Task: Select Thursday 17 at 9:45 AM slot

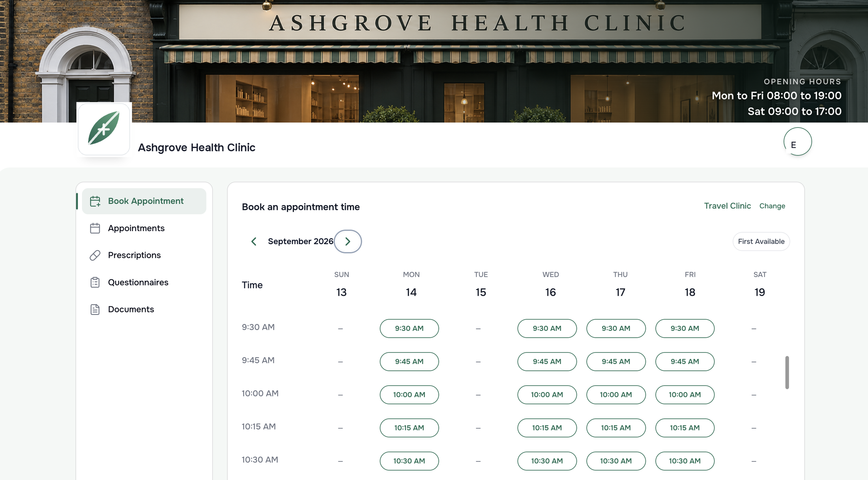Action: pos(616,362)
